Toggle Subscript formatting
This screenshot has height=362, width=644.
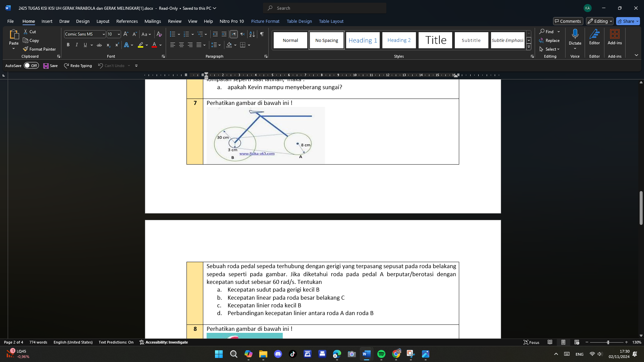(x=108, y=45)
